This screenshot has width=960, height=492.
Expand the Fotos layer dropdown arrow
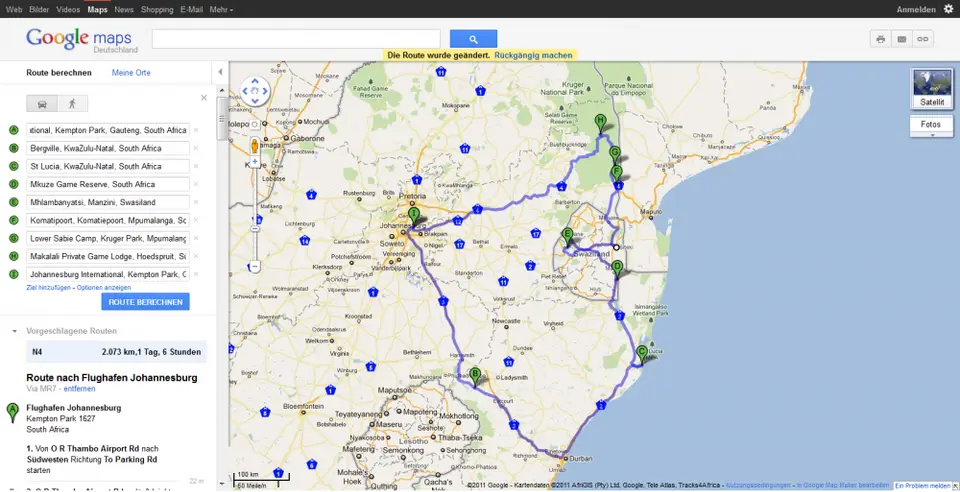pyautogui.click(x=931, y=135)
